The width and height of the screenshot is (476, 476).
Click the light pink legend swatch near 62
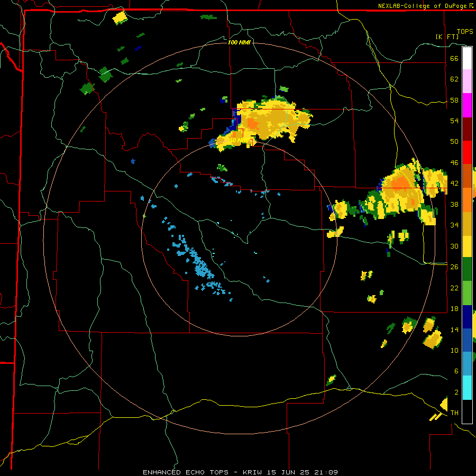tap(467, 81)
